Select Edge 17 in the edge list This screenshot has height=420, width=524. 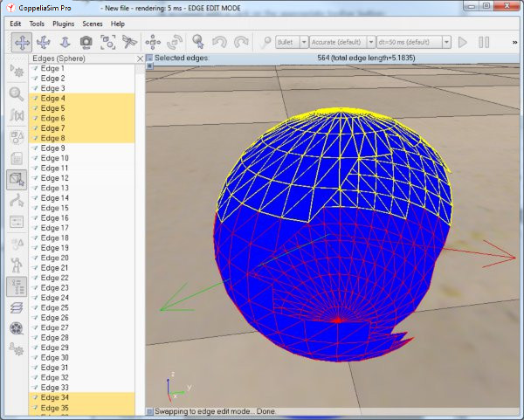coord(82,228)
